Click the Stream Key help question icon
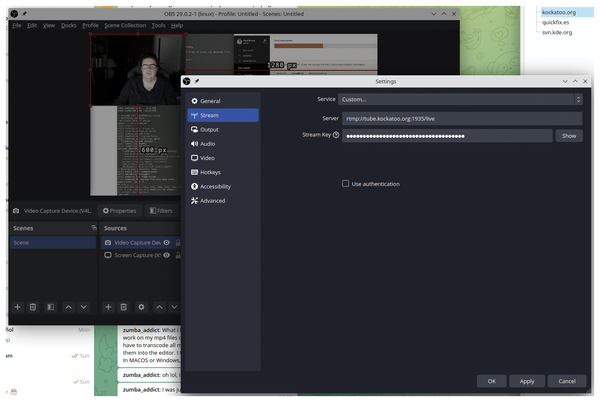600x402 pixels. click(x=336, y=135)
